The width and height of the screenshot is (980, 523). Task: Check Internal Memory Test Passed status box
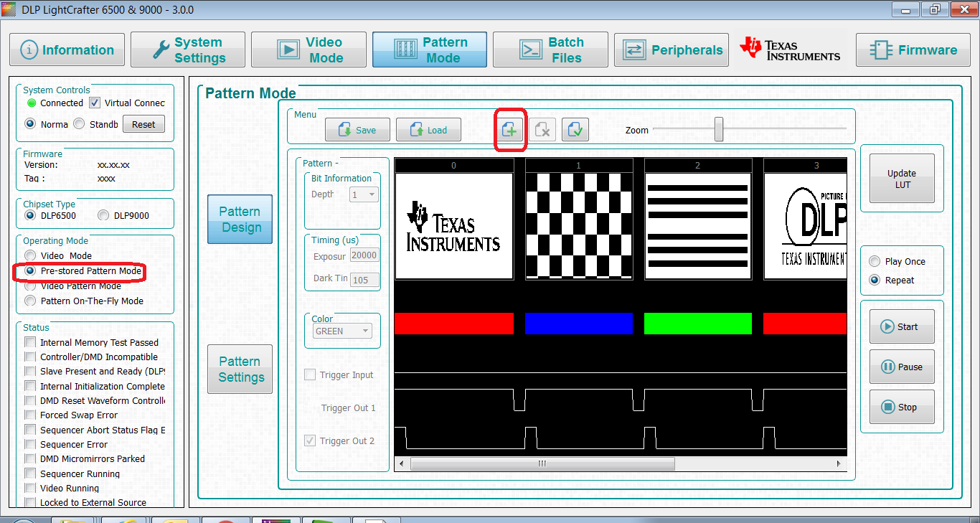click(x=30, y=342)
